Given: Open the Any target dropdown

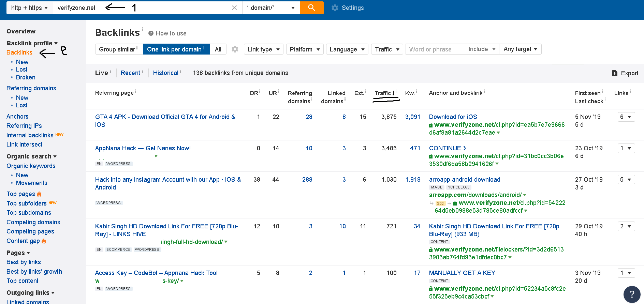Looking at the screenshot, I should (520, 49).
